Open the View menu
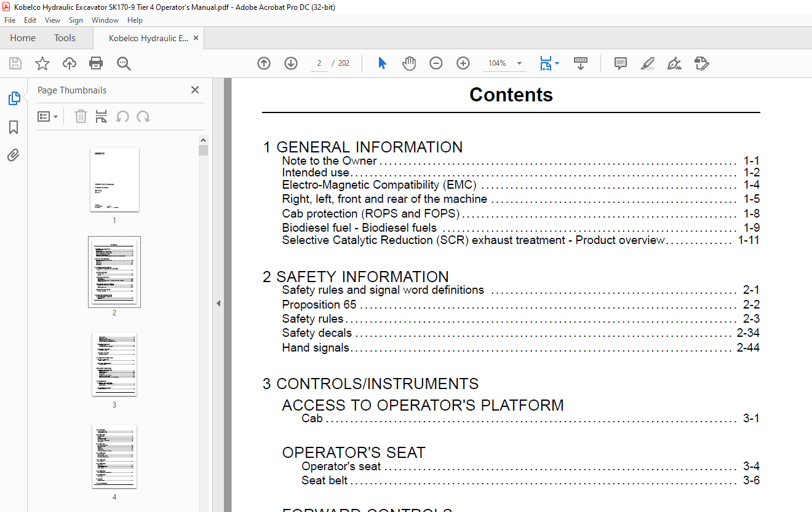This screenshot has width=812, height=512. [53, 20]
